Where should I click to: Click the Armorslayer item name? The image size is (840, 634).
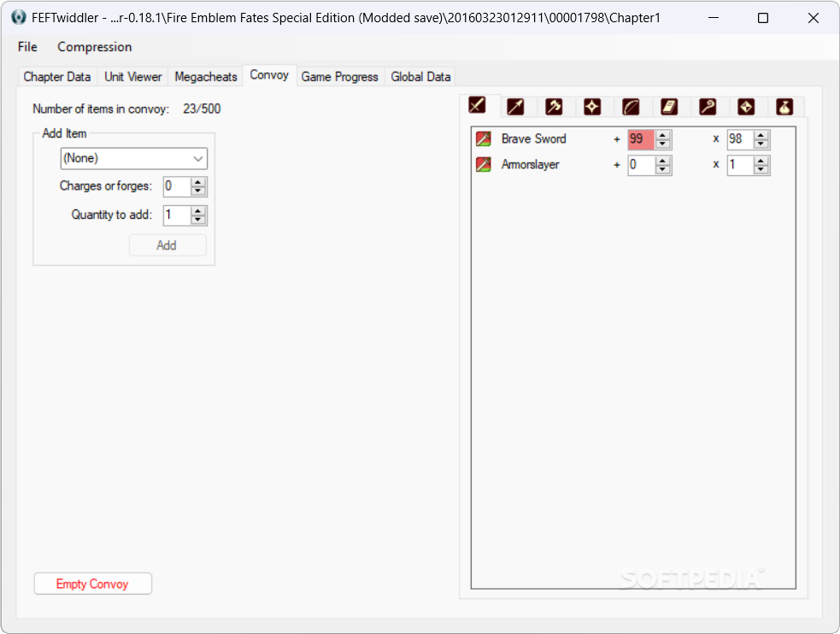coord(531,164)
